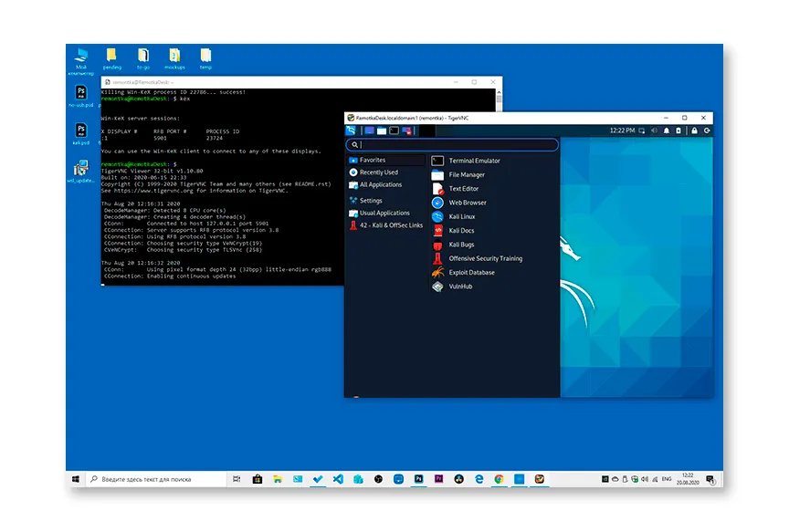Screen dimensions: 789x532
Task: Click the system tray volume icon
Action: (645, 479)
